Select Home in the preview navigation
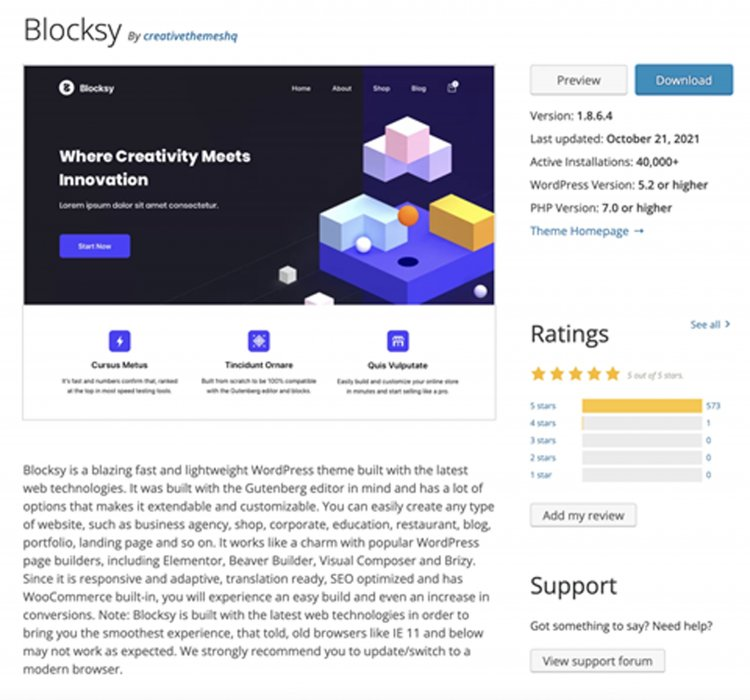750x700 pixels. pyautogui.click(x=301, y=89)
